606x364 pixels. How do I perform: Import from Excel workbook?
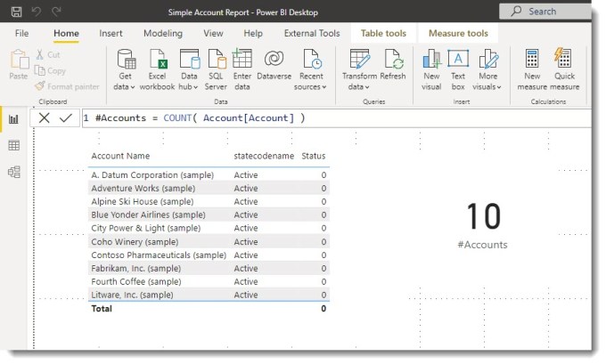click(158, 70)
